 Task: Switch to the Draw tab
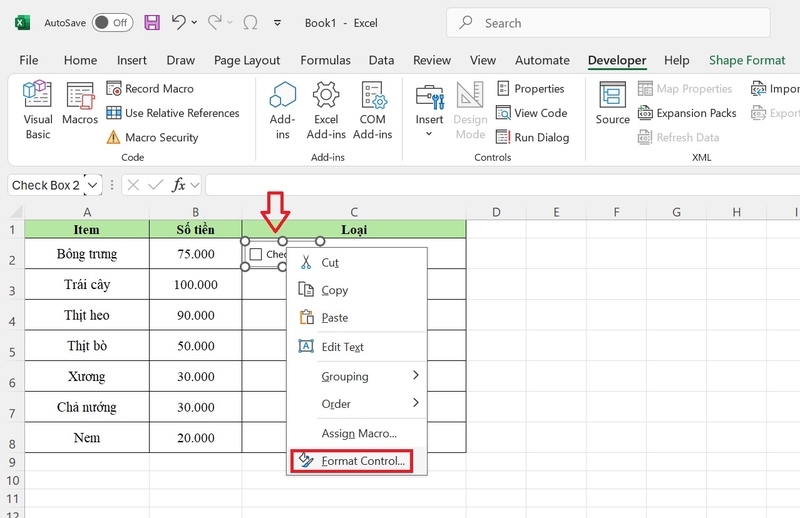click(x=181, y=60)
